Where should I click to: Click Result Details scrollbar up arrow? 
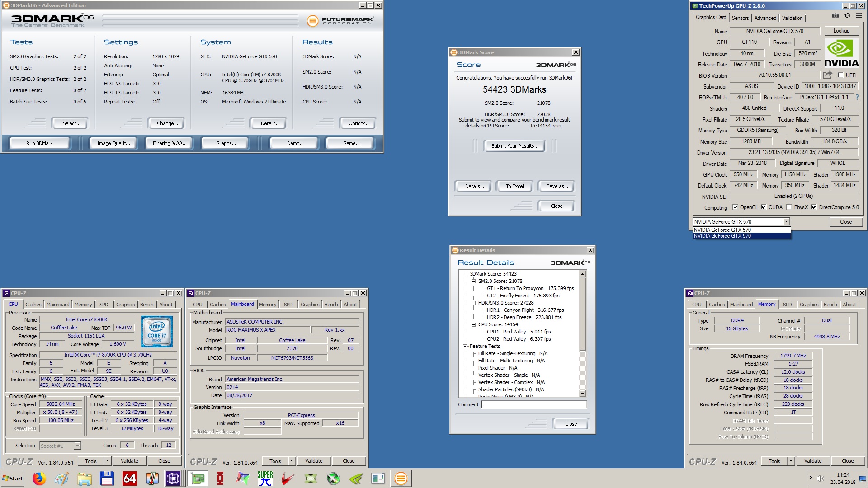582,274
